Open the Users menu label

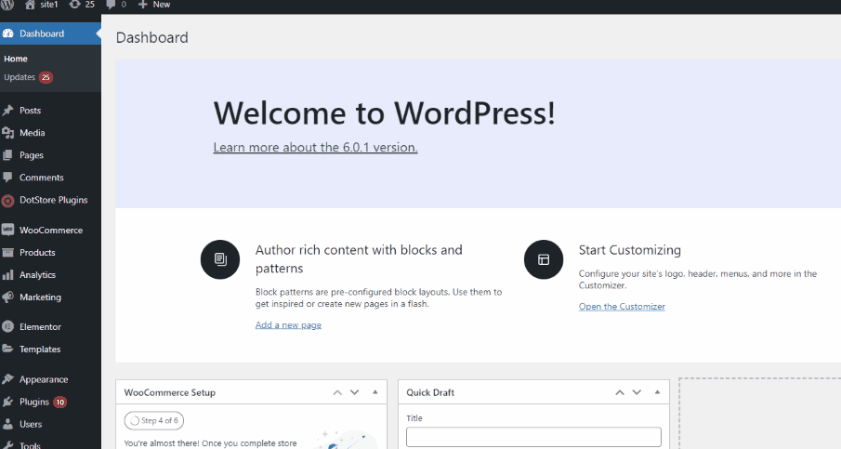(31, 424)
